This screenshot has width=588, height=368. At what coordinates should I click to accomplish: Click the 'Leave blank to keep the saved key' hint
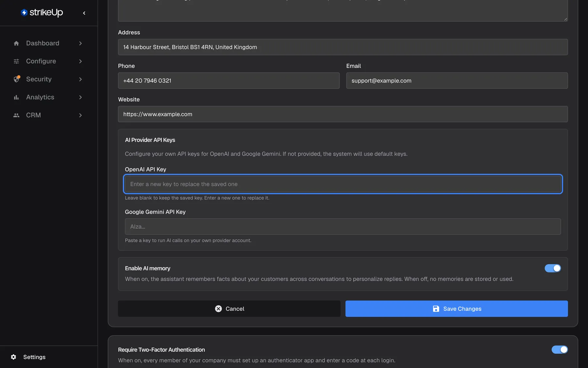[x=197, y=198]
